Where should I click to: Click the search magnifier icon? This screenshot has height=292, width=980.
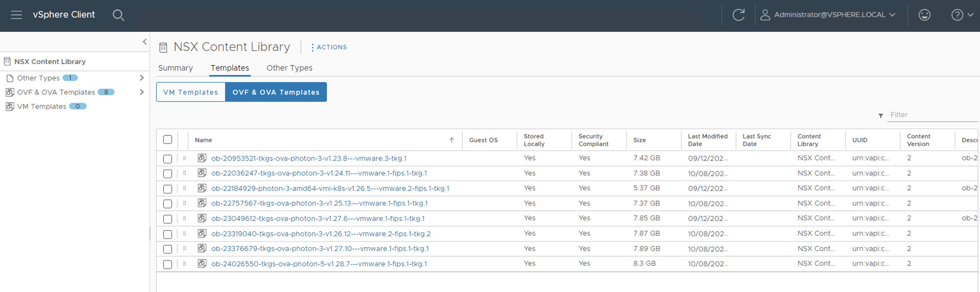[x=118, y=15]
